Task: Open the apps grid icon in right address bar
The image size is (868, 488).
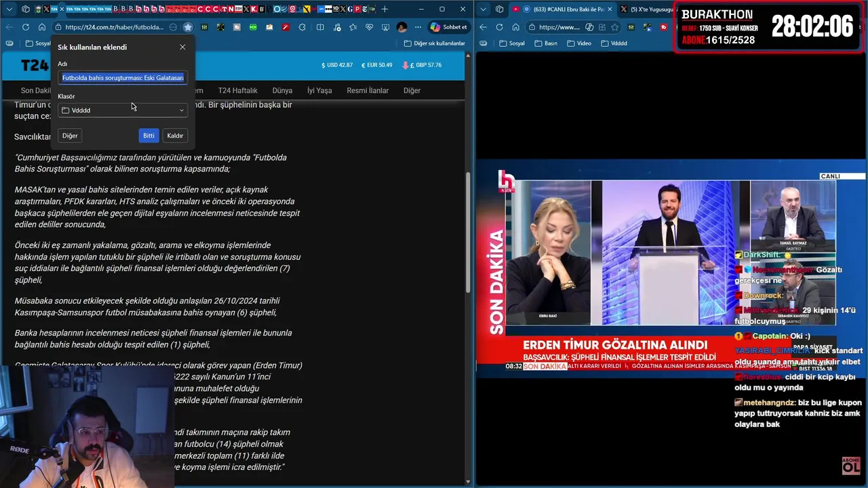Action: tap(602, 27)
